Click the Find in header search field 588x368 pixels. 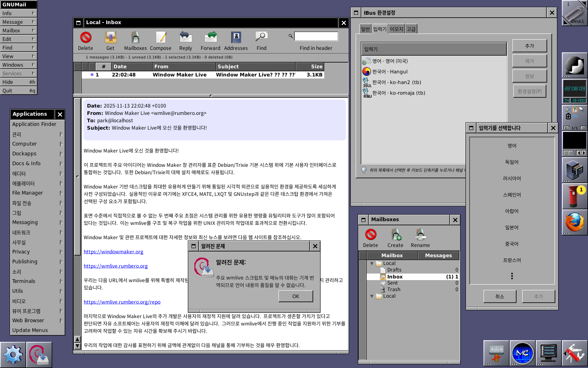click(x=316, y=36)
